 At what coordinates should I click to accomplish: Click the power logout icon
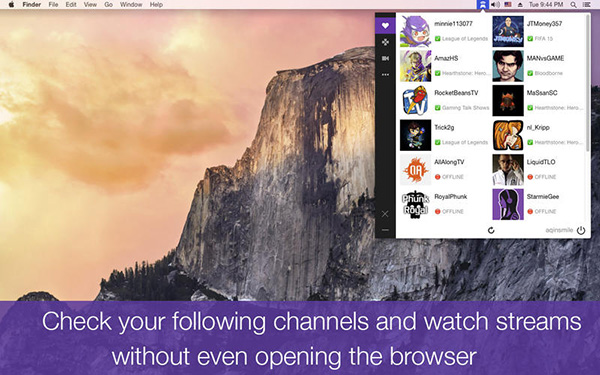click(581, 230)
